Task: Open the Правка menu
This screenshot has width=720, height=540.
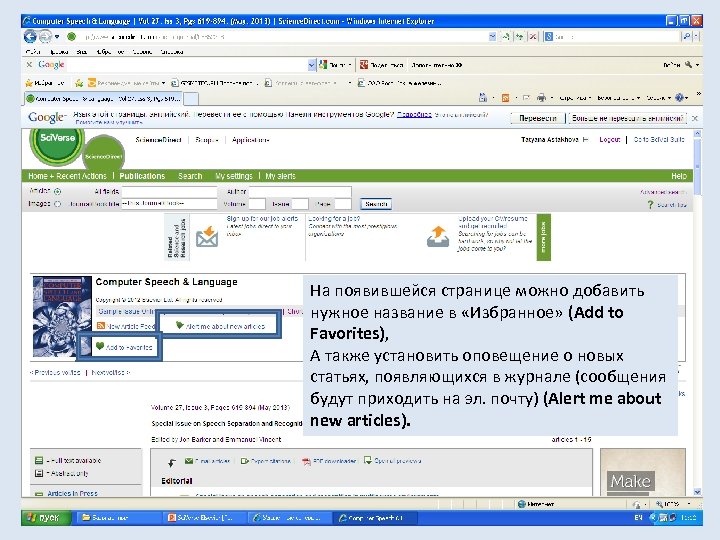Action: tap(59, 52)
